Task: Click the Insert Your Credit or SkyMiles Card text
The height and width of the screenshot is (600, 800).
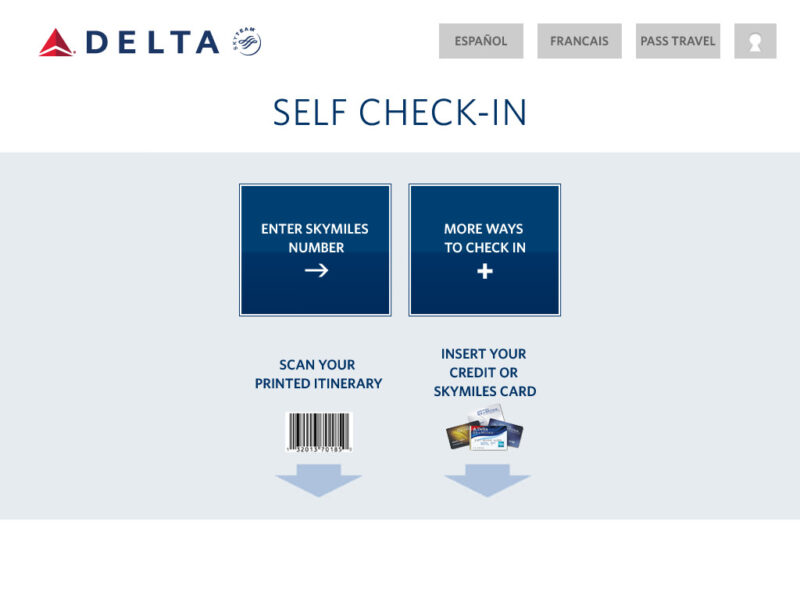Action: 485,372
